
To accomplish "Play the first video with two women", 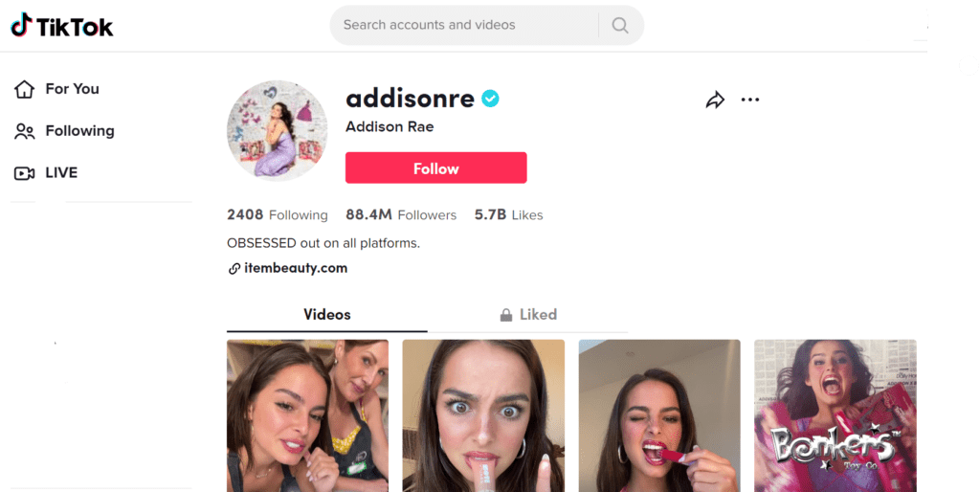I will pos(307,415).
